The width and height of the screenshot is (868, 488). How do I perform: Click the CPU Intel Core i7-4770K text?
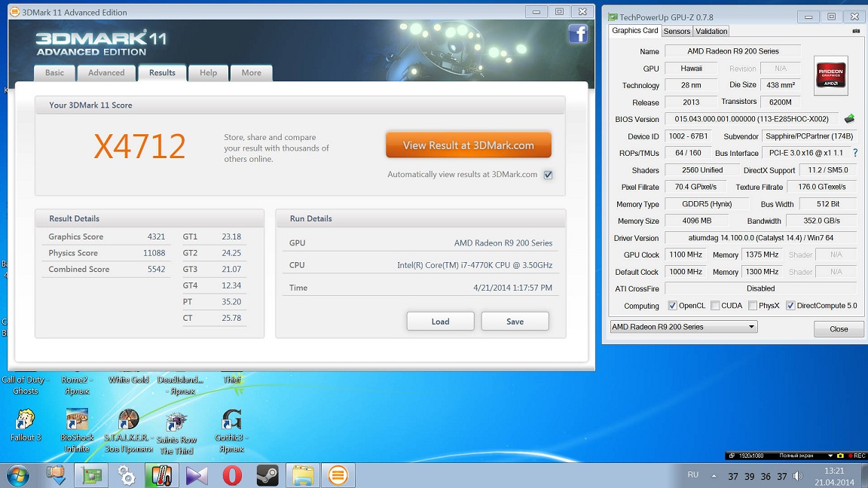pos(475,265)
